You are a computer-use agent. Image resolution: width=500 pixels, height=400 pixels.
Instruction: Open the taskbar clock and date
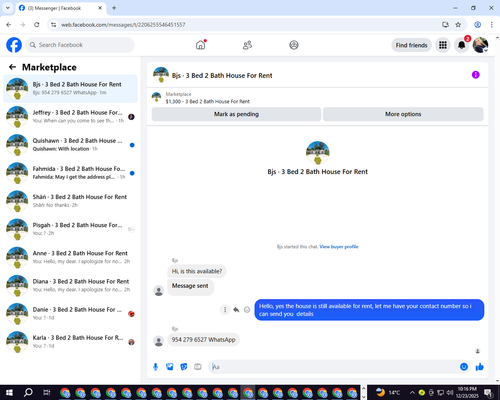click(467, 392)
